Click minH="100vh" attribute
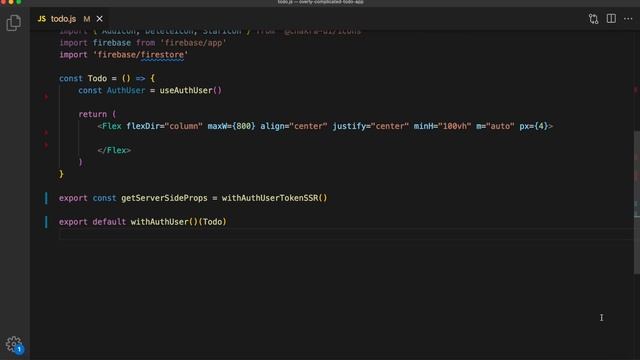This screenshot has width=640, height=360. (x=442, y=126)
